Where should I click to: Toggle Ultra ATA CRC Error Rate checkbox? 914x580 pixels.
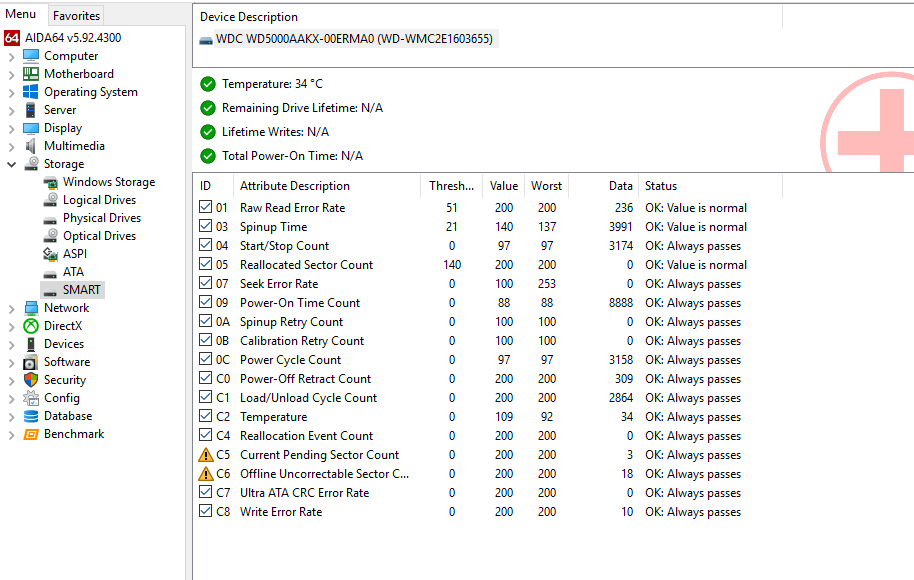point(205,492)
